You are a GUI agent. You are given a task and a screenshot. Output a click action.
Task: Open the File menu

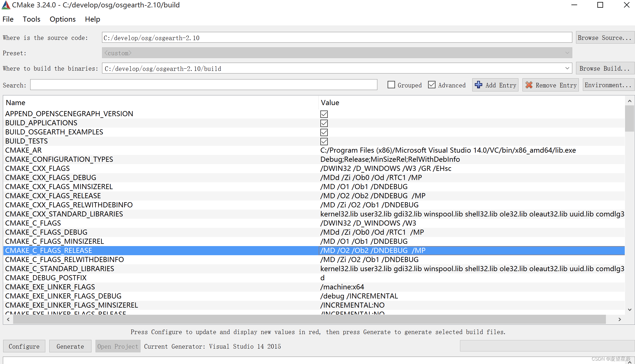[8, 19]
